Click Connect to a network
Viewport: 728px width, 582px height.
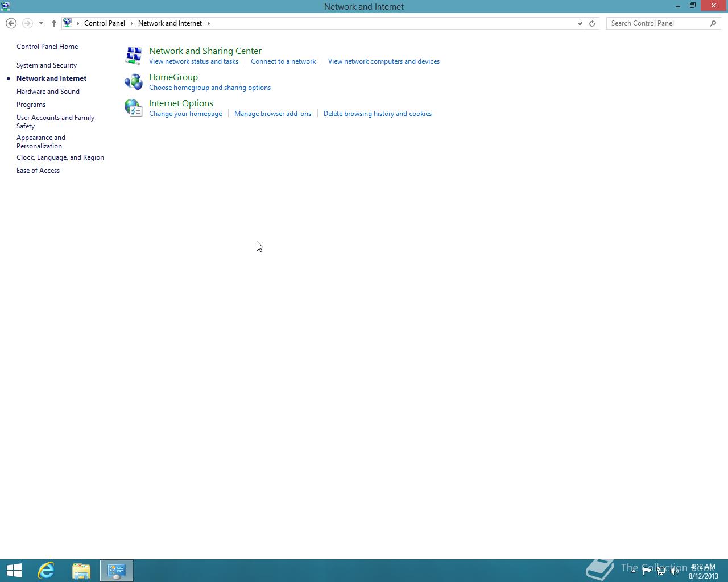click(283, 61)
